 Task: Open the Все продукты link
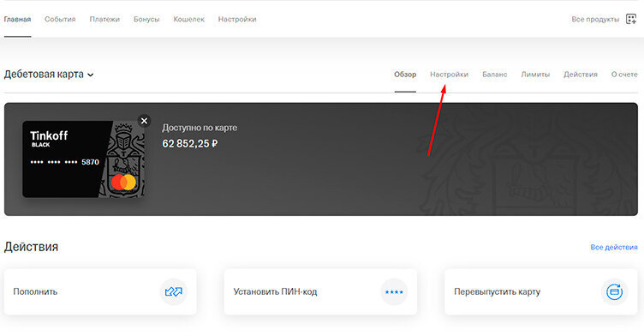point(595,20)
